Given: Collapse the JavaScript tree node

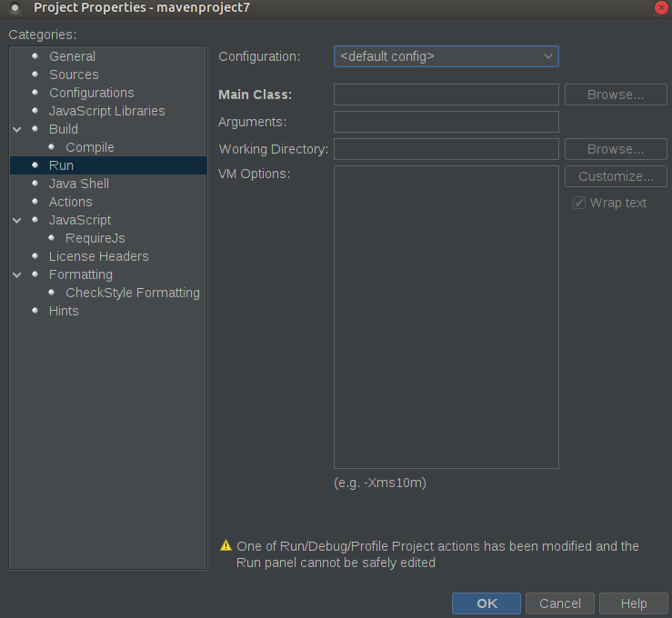Looking at the screenshot, I should pos(17,220).
